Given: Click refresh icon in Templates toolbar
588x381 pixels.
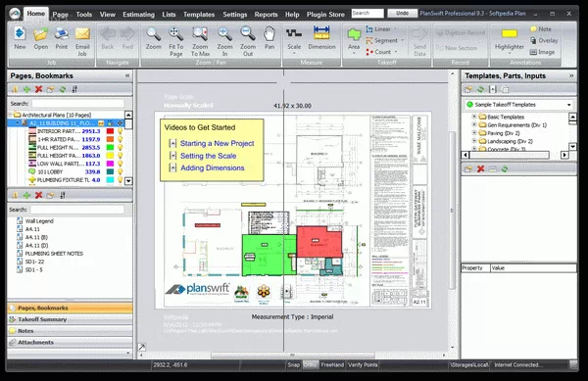Looking at the screenshot, I should [481, 89].
